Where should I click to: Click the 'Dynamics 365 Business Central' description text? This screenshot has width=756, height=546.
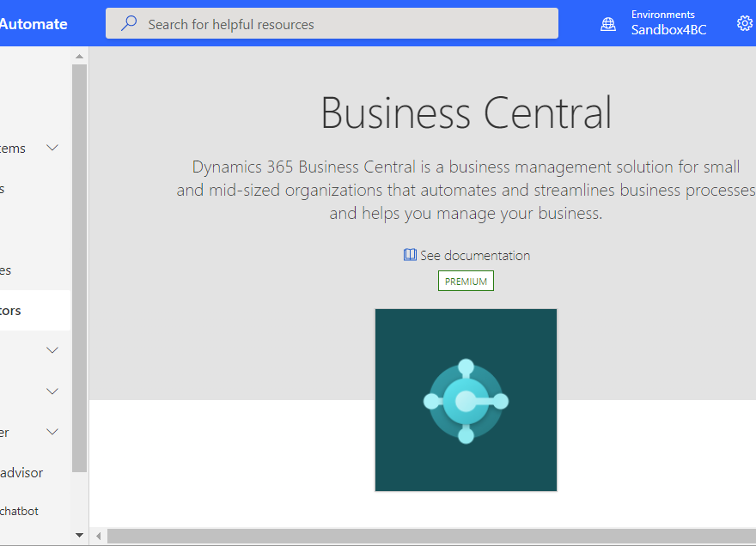[x=466, y=190]
